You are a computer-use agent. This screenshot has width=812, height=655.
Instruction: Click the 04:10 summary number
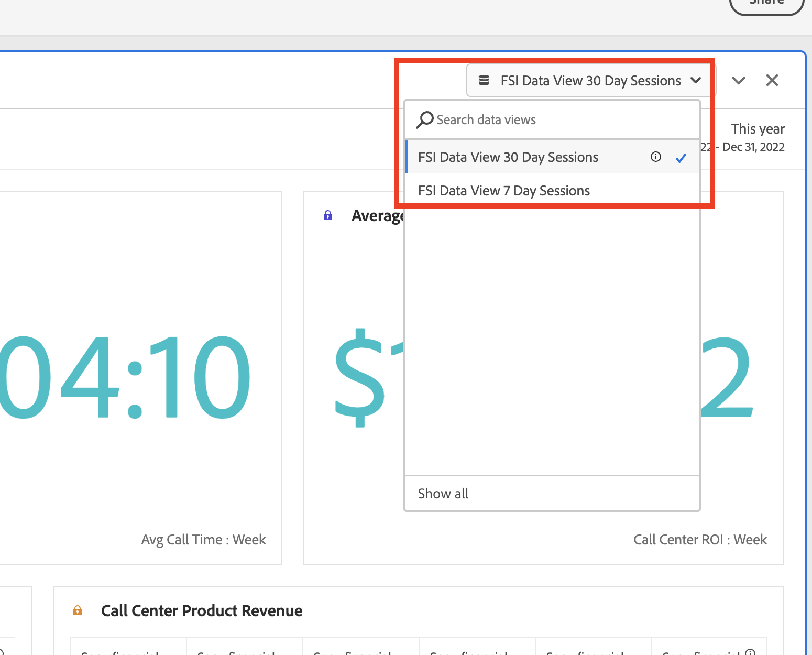(x=126, y=377)
